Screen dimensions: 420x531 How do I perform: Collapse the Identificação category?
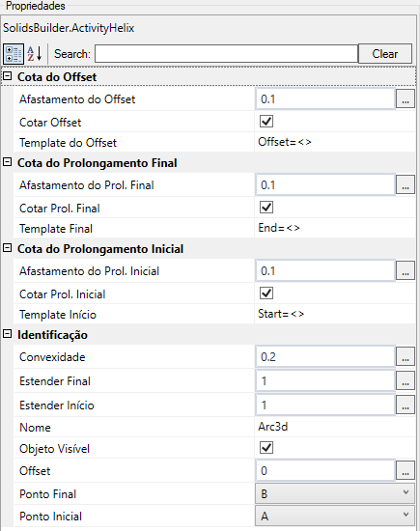pos(7,334)
